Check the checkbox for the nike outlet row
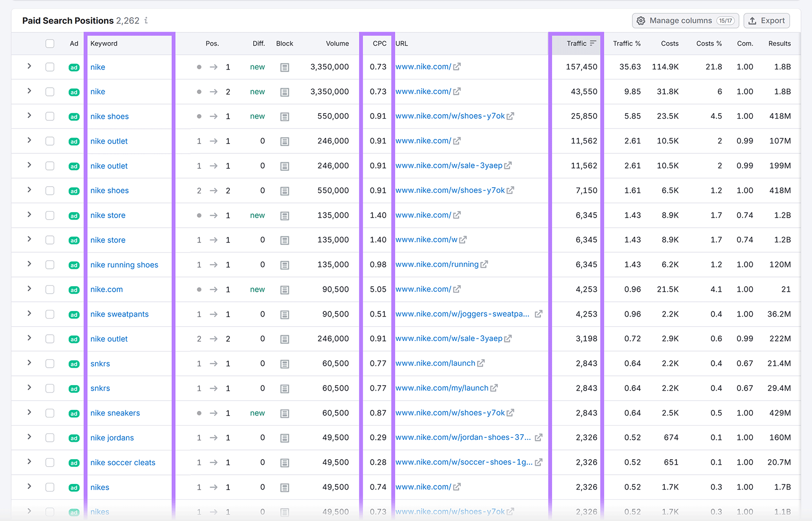 [x=50, y=141]
